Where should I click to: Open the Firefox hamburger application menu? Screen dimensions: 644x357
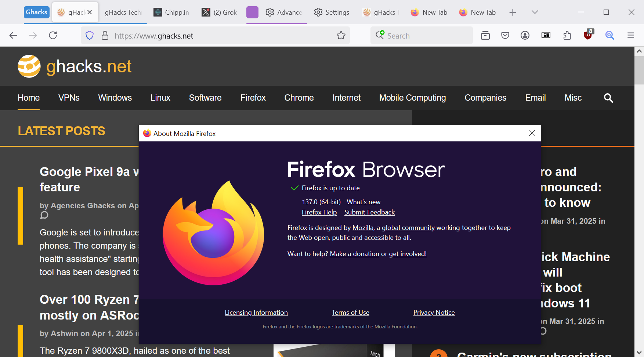point(631,36)
